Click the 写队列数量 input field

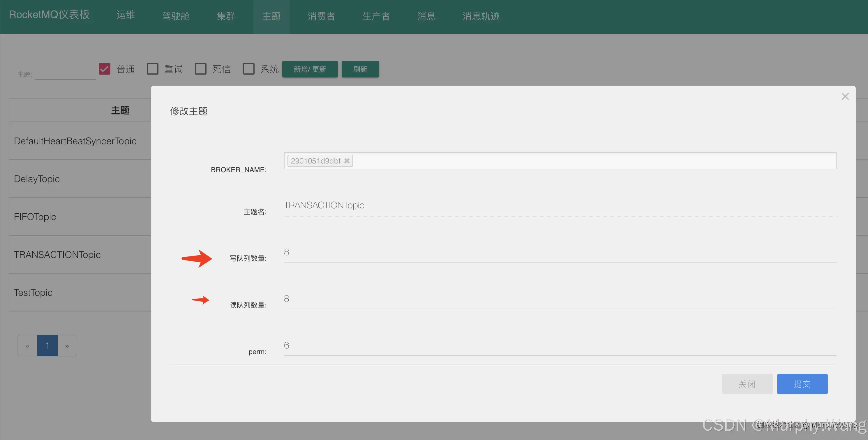coord(559,253)
